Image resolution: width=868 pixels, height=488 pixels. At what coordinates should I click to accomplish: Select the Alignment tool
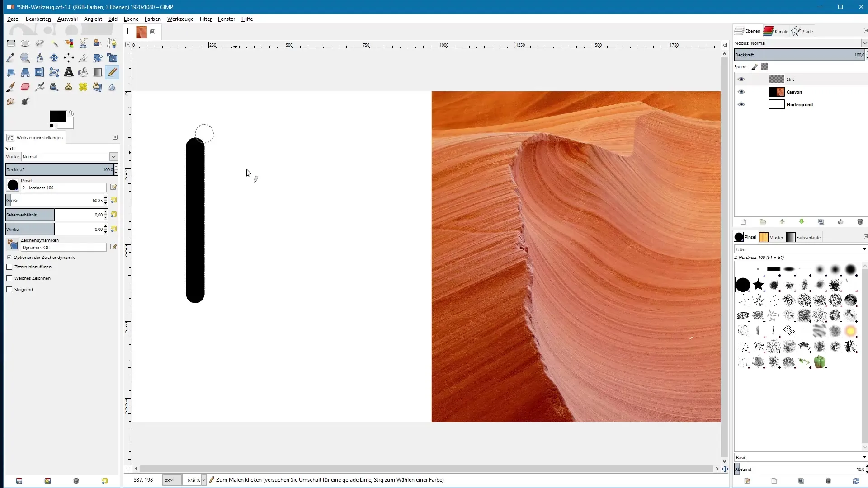tap(69, 58)
